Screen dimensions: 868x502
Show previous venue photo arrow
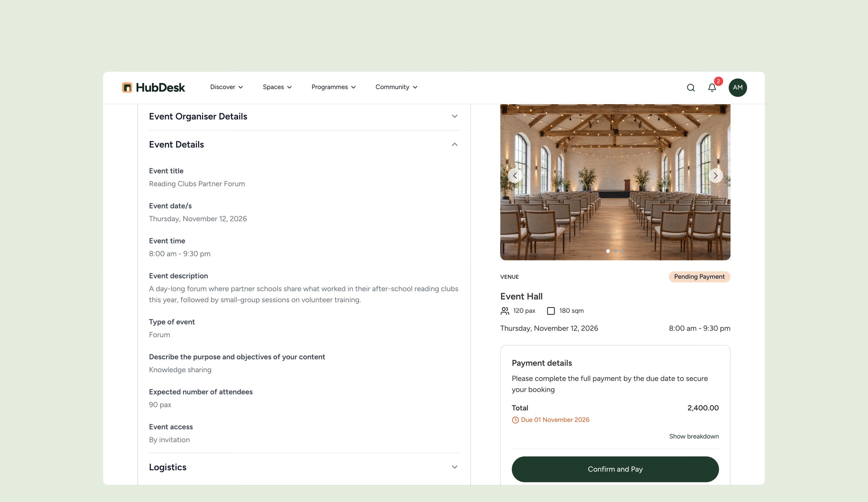click(x=514, y=176)
